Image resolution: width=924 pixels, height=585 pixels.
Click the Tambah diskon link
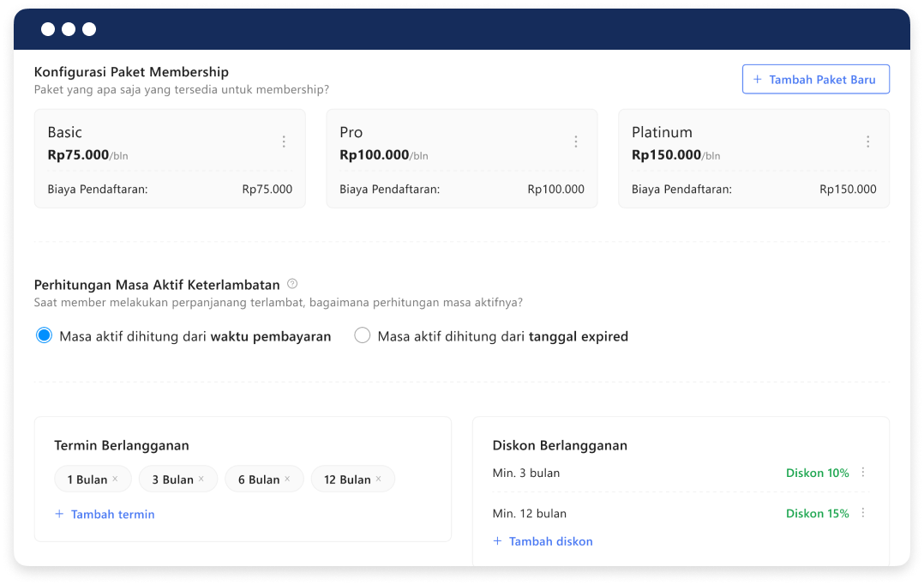(x=543, y=541)
